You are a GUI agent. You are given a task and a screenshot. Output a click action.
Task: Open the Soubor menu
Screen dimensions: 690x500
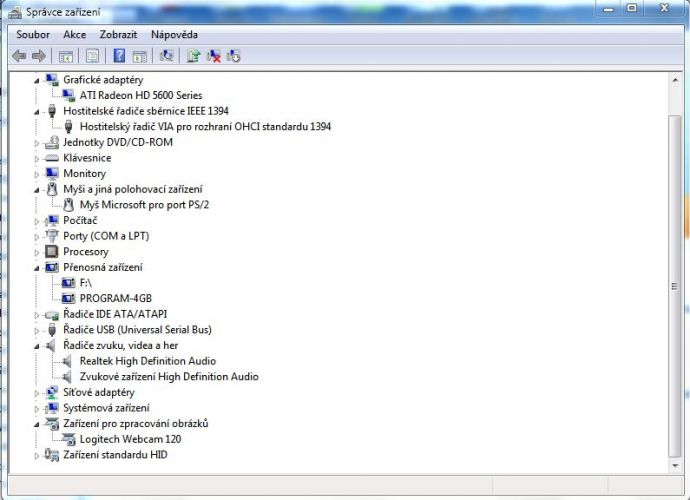pos(33,34)
